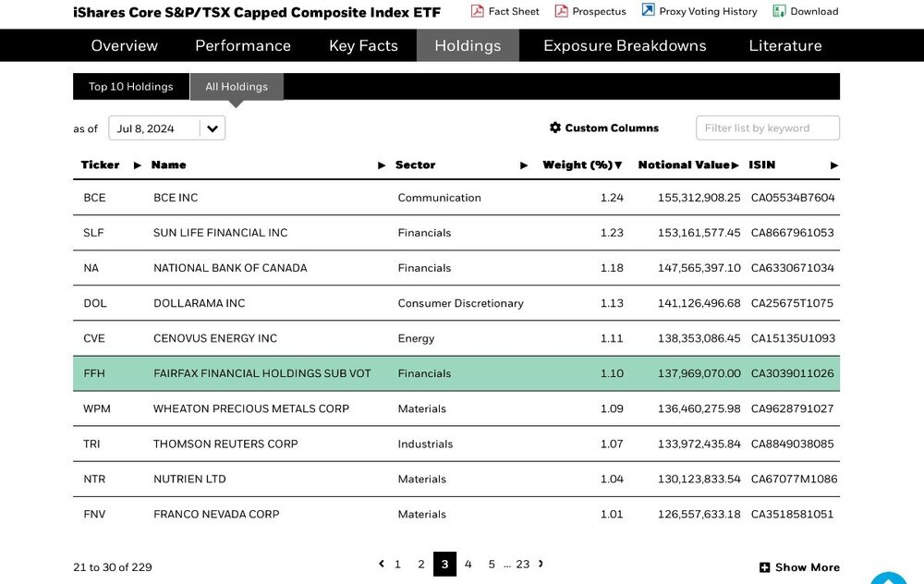Viewport: 924px width, 584px height.
Task: Select FAIRFAX FINANCIAL HOLDINGS SUB VOT row
Action: (456, 373)
